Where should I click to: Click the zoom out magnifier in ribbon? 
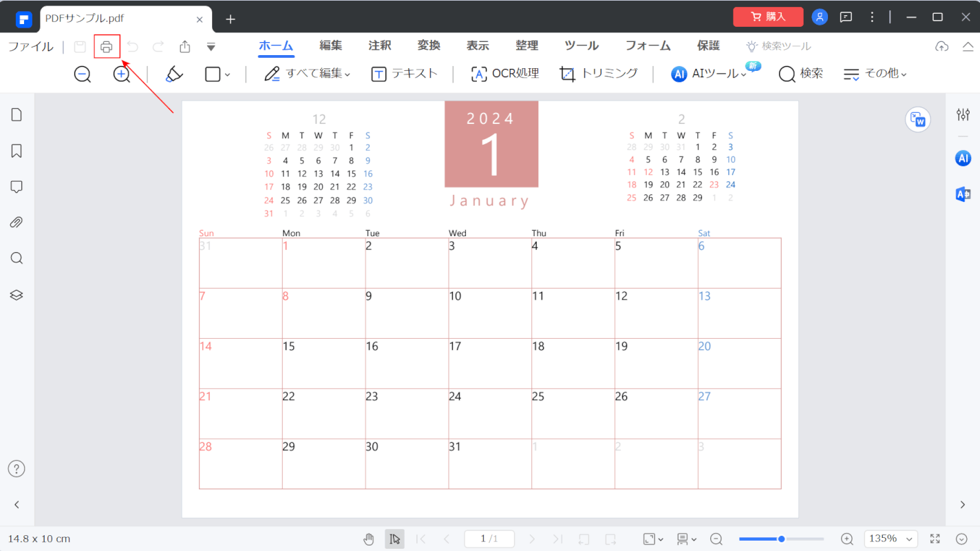tap(83, 74)
